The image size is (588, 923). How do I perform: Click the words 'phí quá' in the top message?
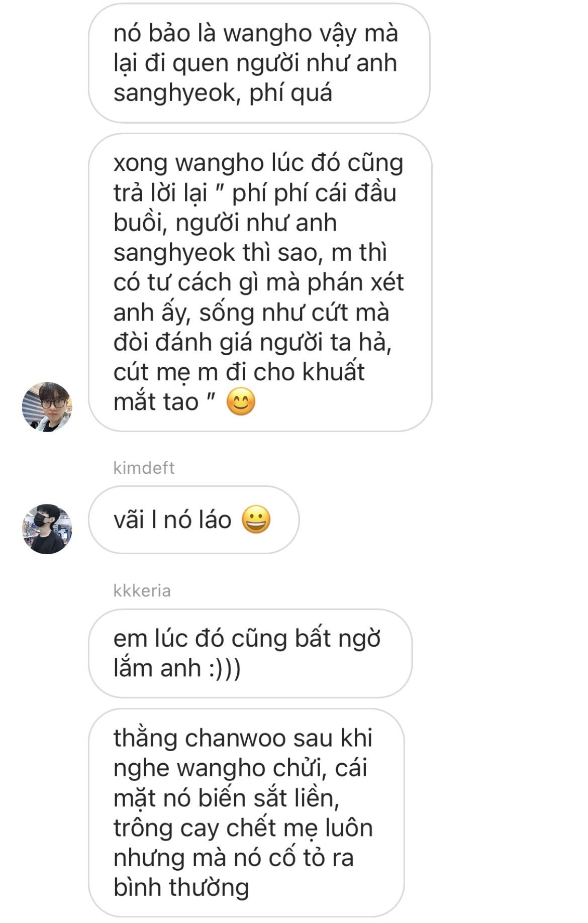tap(291, 93)
